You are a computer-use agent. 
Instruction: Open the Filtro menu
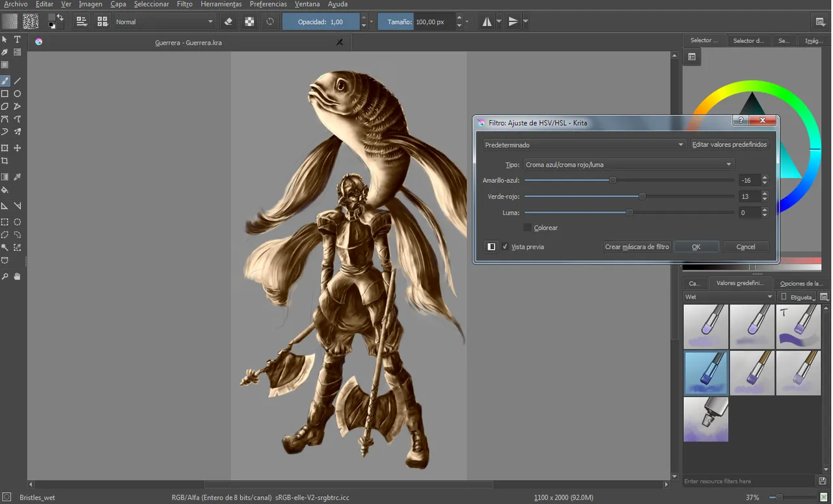[184, 4]
